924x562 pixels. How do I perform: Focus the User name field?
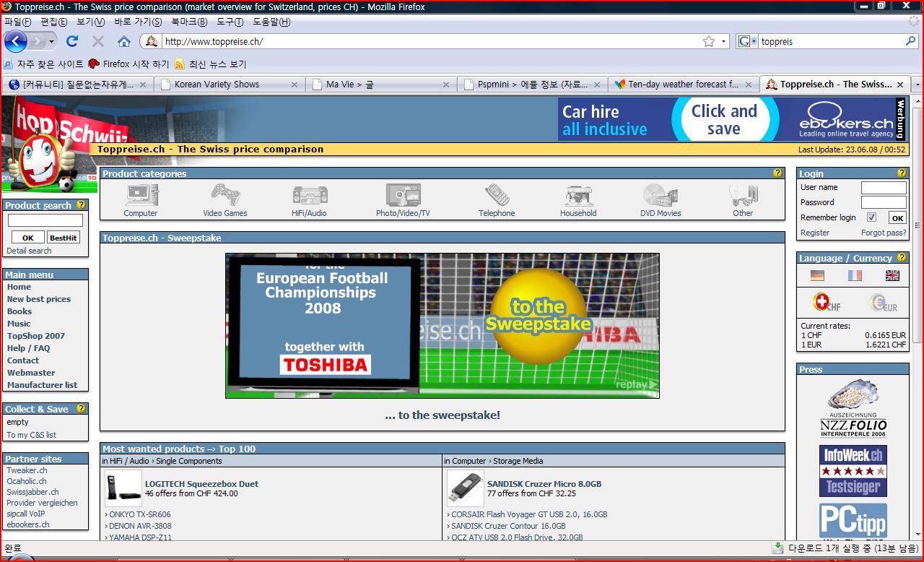click(x=884, y=188)
